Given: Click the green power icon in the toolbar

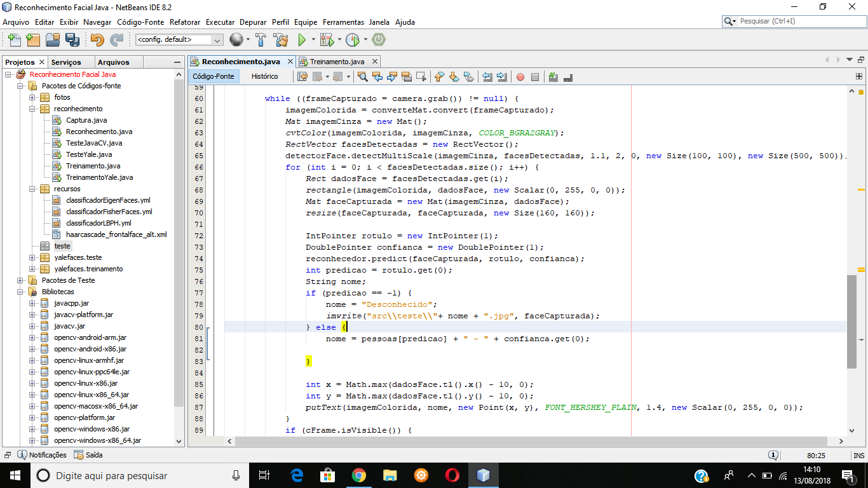Looking at the screenshot, I should coord(379,39).
